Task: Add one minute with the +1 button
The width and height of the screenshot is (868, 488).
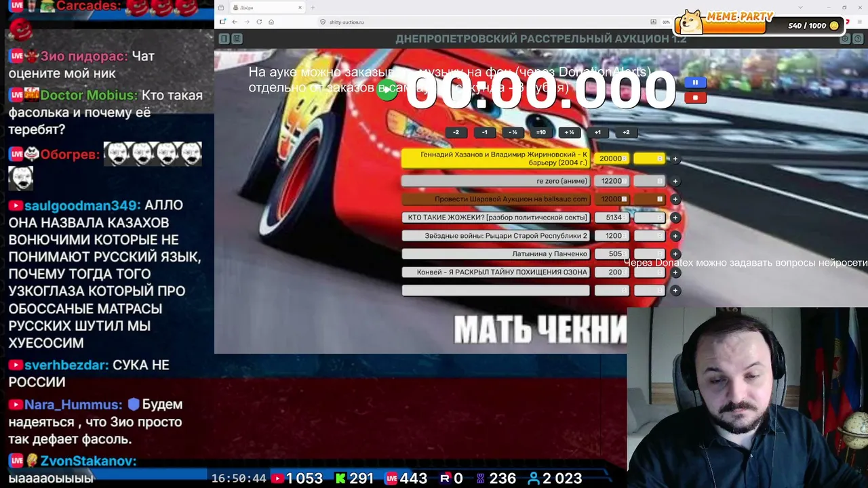Action: click(x=597, y=132)
